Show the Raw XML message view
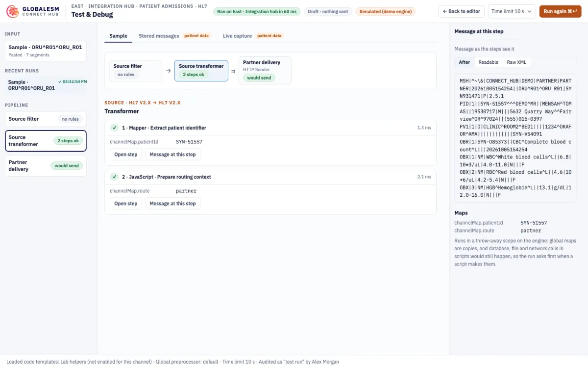 coord(516,62)
